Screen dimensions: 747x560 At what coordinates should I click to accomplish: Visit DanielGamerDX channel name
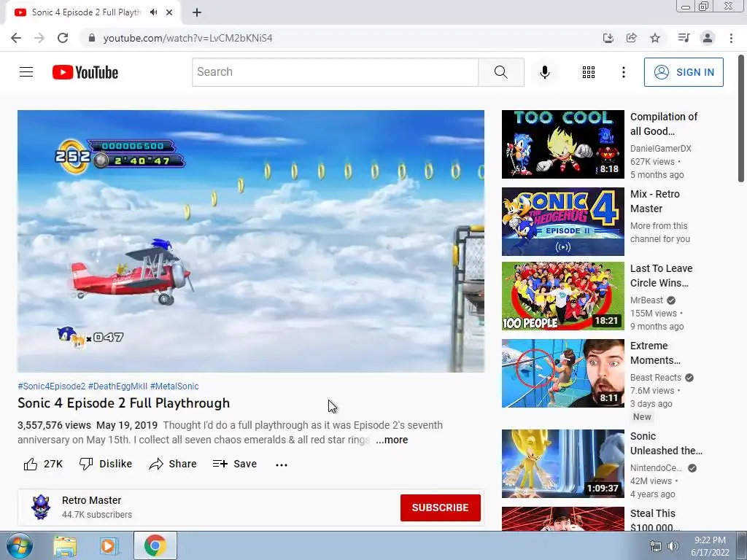point(660,149)
